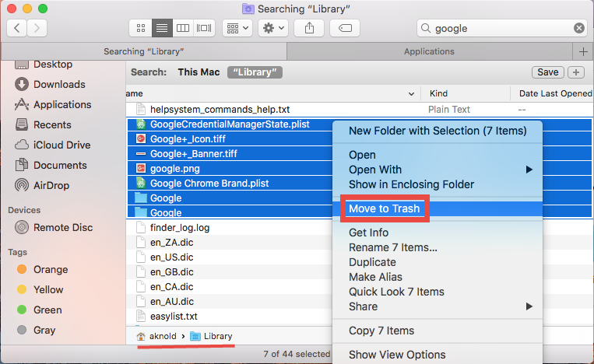Set search scope to "Library"
Image resolution: width=594 pixels, height=364 pixels.
pos(255,72)
